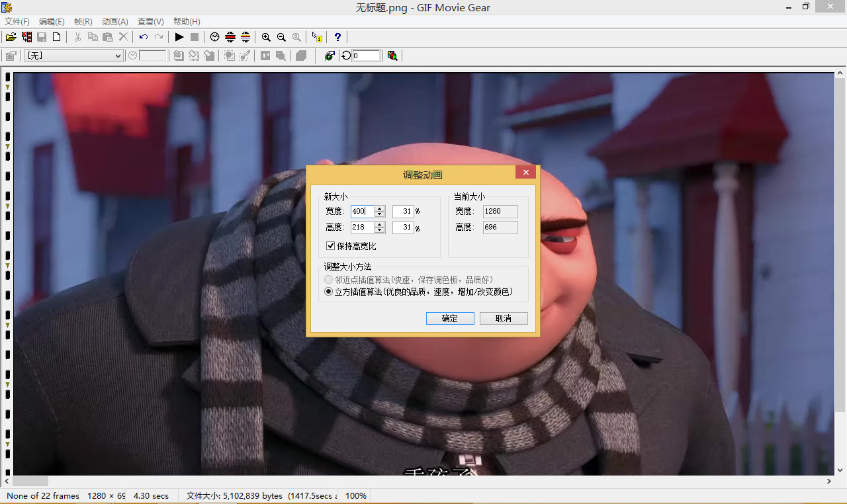Select the 邻近点插值算法 radio option
Viewport: 847px width, 504px height.
(329, 280)
